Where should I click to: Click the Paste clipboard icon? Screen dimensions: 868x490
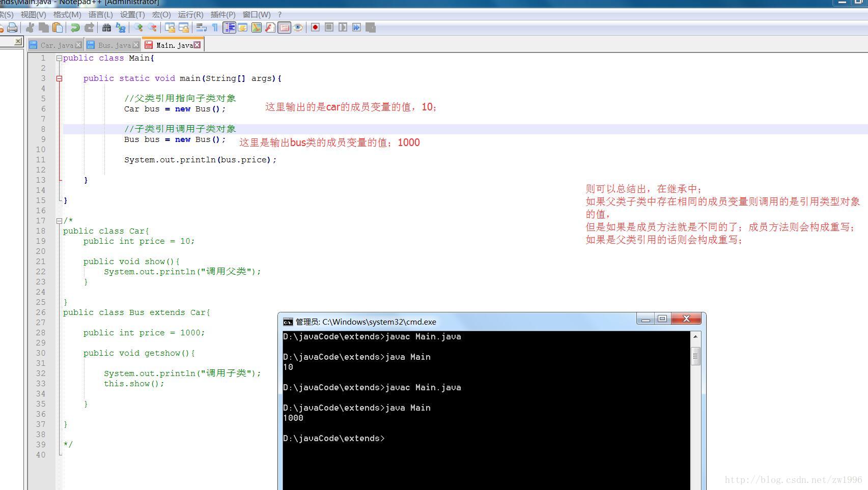(58, 27)
